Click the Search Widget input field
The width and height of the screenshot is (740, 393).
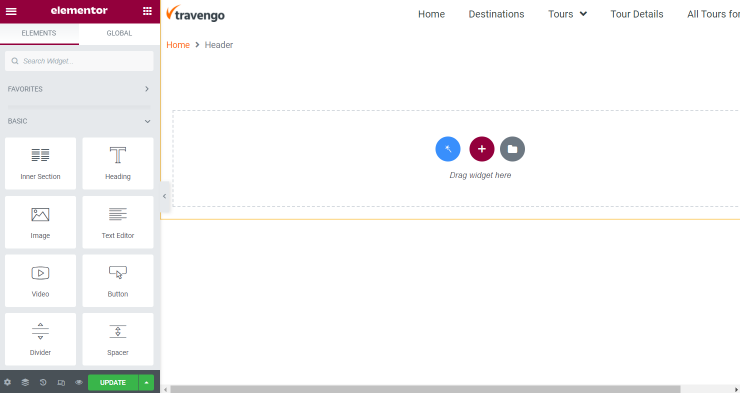(x=79, y=61)
